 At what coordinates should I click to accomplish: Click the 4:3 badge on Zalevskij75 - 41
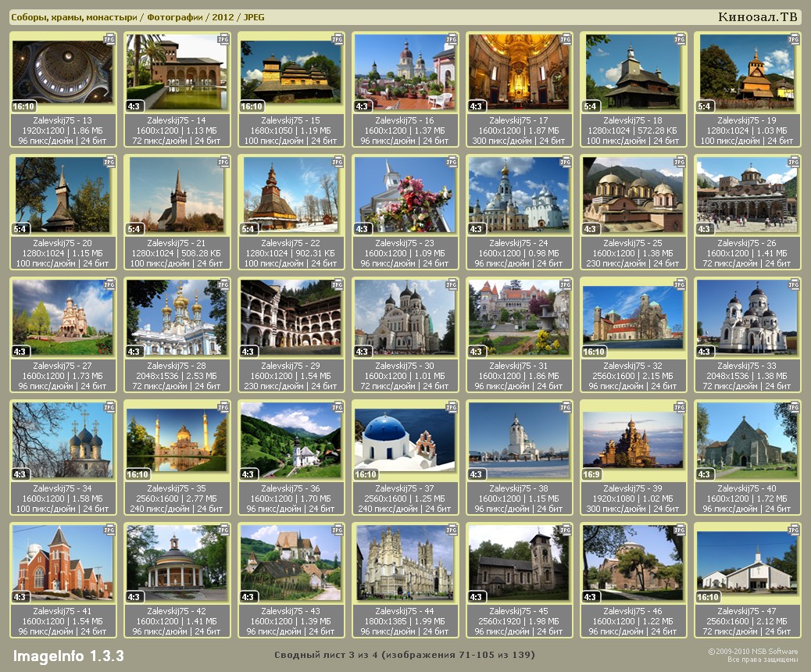coord(21,597)
